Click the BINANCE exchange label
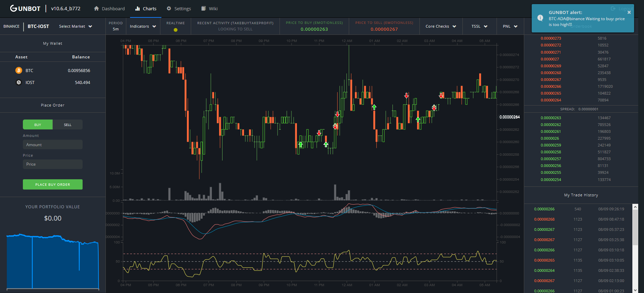The image size is (644, 293). pos(11,26)
